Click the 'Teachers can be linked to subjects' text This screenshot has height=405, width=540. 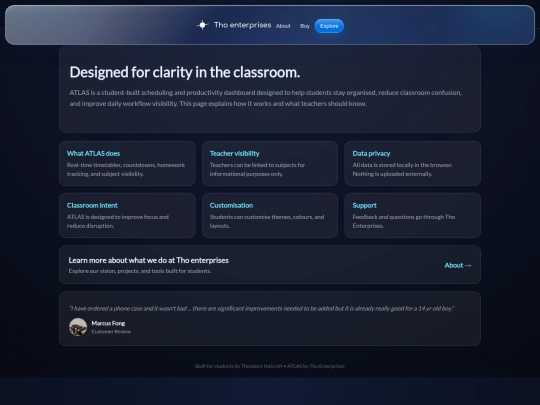[257, 169]
